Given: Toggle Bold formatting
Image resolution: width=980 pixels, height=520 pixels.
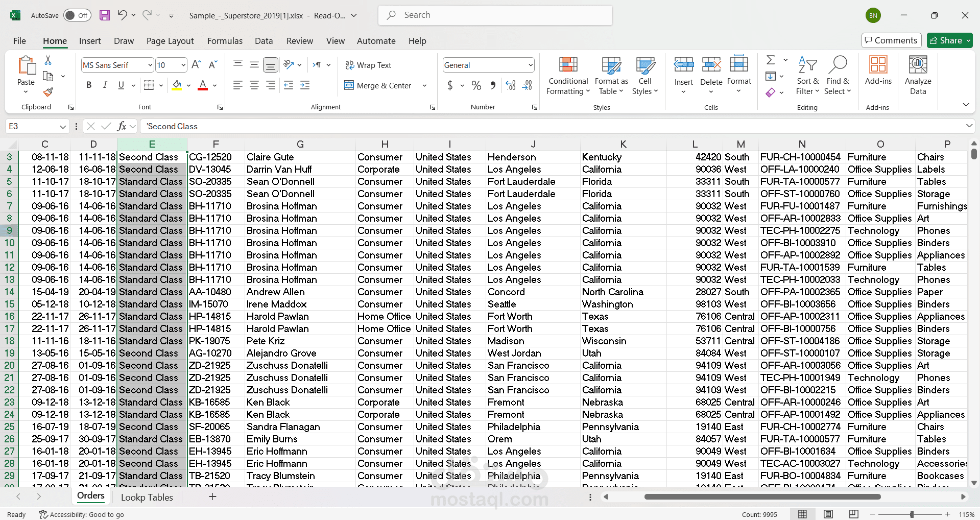Looking at the screenshot, I should (x=89, y=85).
